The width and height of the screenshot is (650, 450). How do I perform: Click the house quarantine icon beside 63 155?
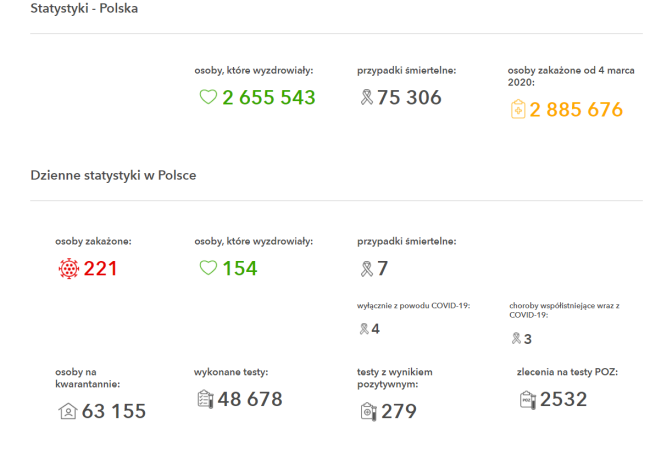pyautogui.click(x=68, y=411)
